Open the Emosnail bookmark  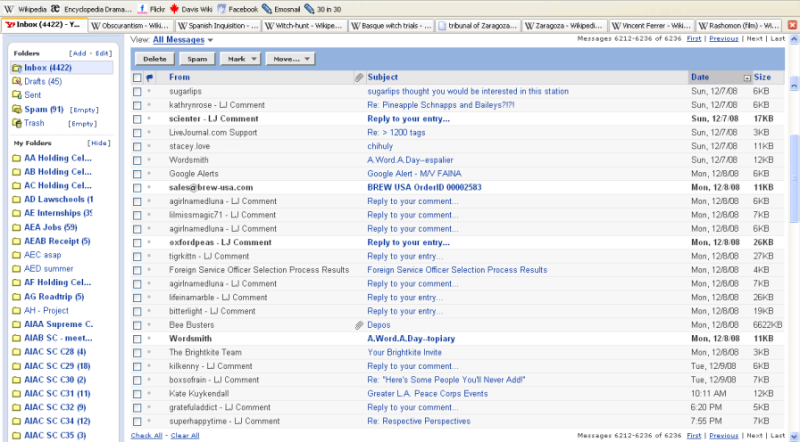coord(281,9)
